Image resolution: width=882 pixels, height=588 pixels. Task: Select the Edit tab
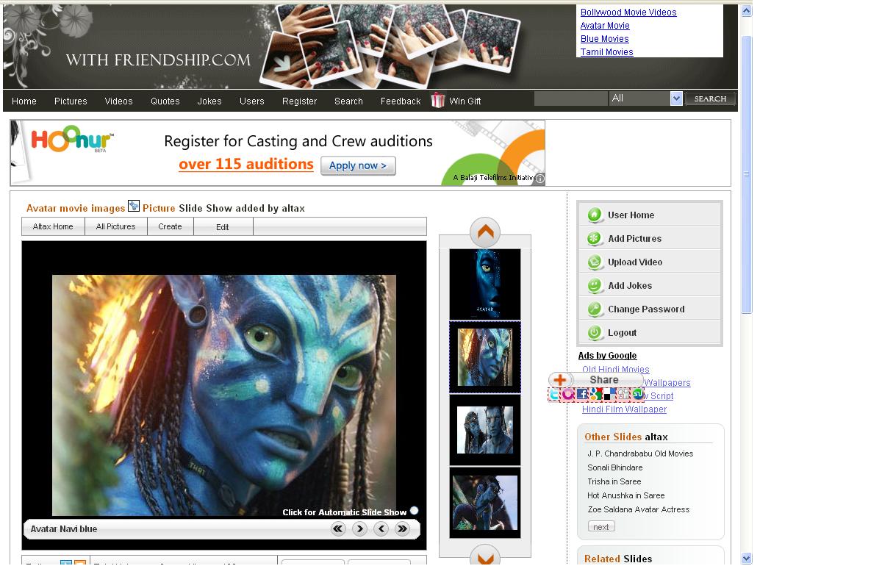223,226
